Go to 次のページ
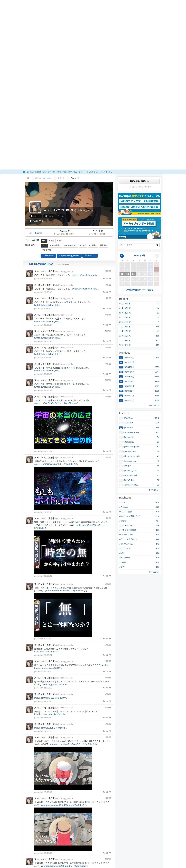The height and width of the screenshot is (868, 186). (x=90, y=255)
